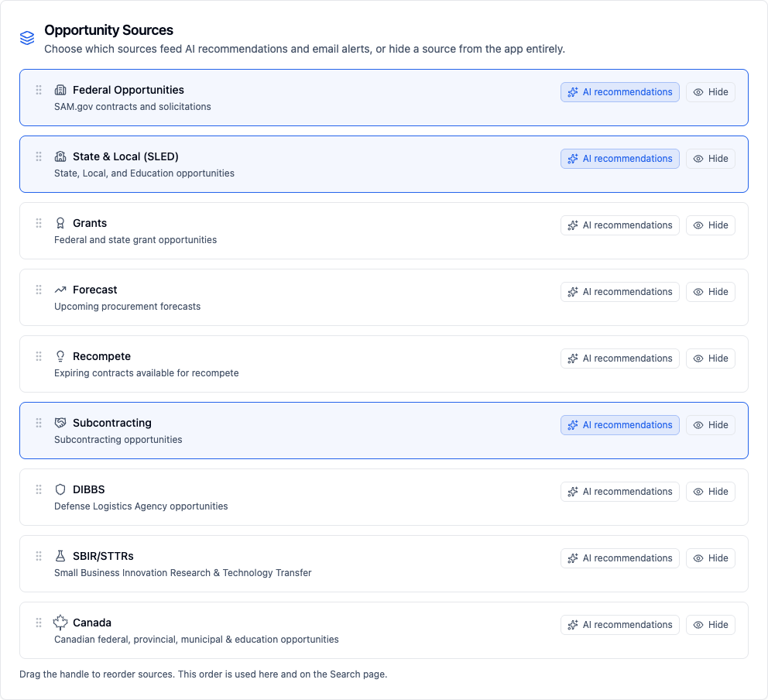Enable AI recommendations for Forecast
This screenshot has width=768, height=700.
tap(619, 292)
